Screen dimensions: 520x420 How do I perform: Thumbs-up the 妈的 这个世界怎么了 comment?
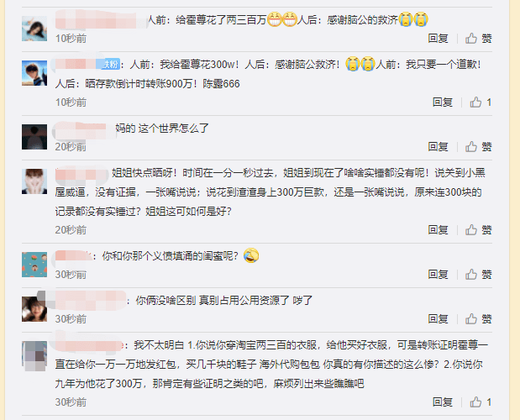[x=478, y=146]
